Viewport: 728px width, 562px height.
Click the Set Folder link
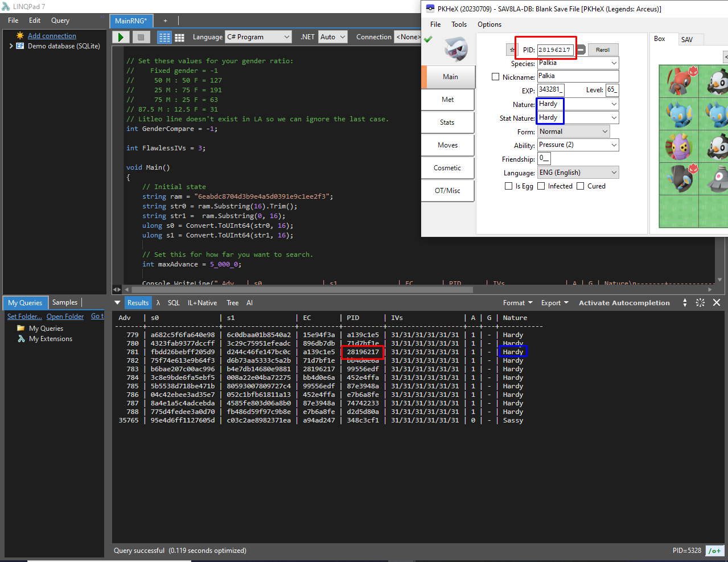(x=24, y=317)
